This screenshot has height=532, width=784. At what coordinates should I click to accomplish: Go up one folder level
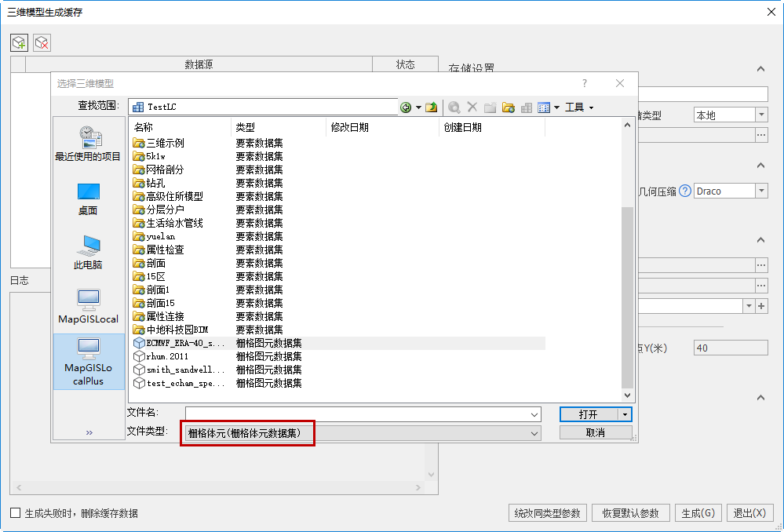pyautogui.click(x=431, y=107)
